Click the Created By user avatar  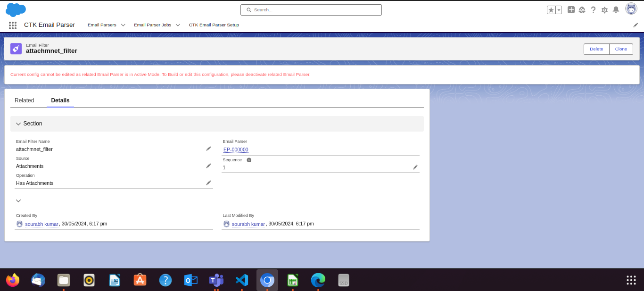tap(19, 224)
